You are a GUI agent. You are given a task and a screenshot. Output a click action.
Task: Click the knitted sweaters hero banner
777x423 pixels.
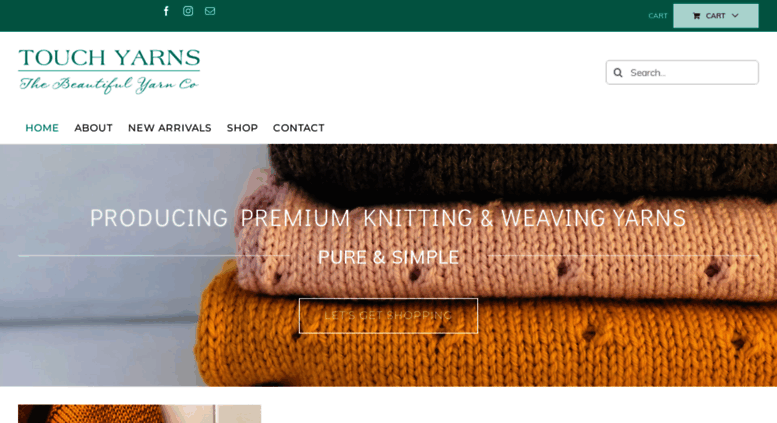(388, 265)
